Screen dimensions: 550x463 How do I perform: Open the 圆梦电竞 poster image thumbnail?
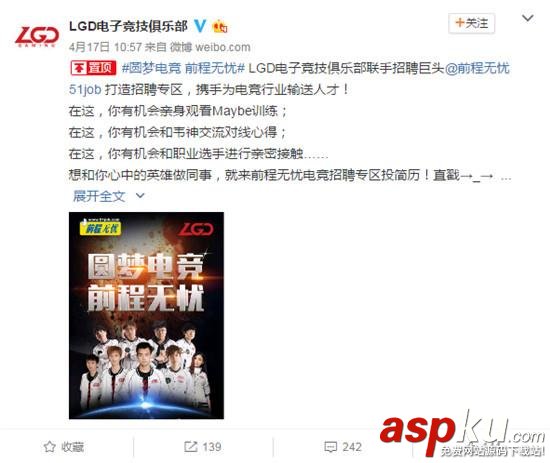146,315
